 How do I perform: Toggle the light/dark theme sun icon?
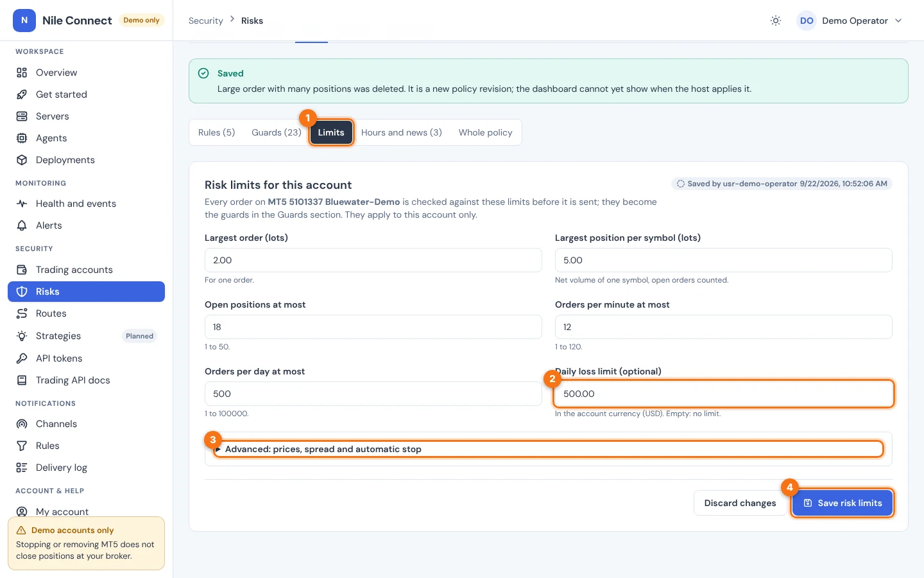coord(776,21)
